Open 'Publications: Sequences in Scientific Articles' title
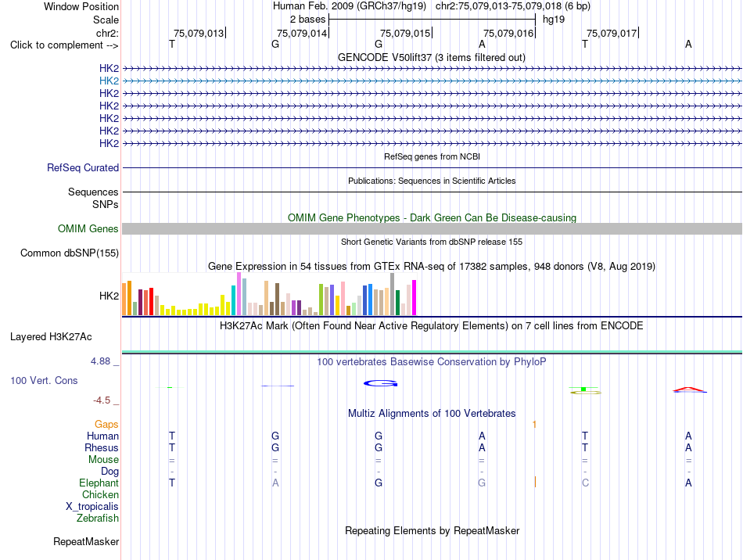The height and width of the screenshot is (560, 743). (x=432, y=181)
